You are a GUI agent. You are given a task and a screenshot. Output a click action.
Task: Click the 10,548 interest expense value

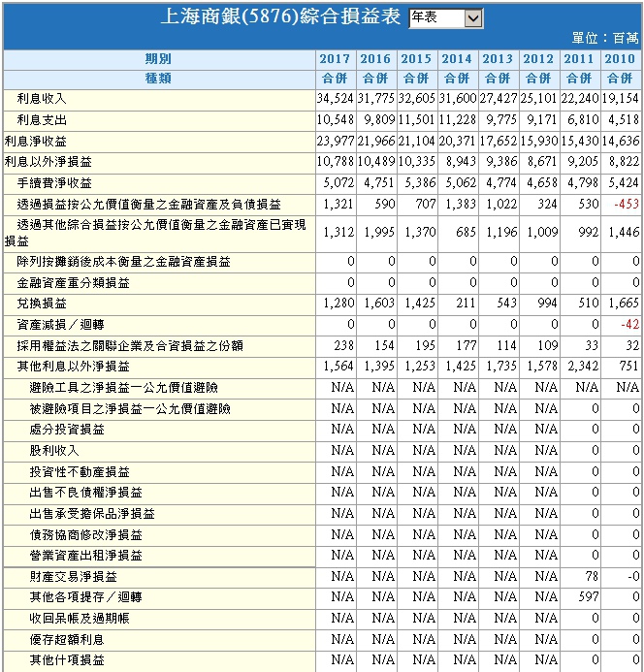pyautogui.click(x=336, y=120)
